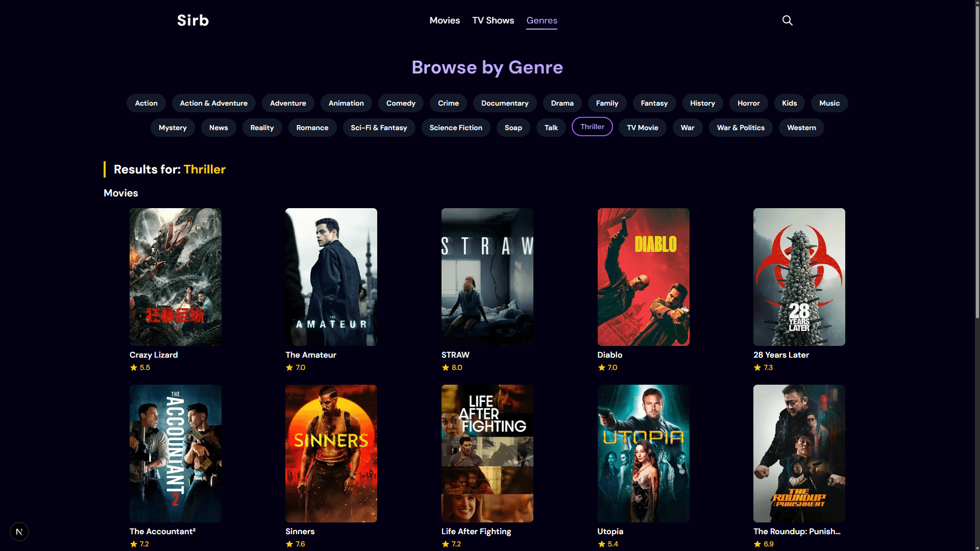Screen dimensions: 980x551
Task: Select the Action genre chip
Action: 146,103
